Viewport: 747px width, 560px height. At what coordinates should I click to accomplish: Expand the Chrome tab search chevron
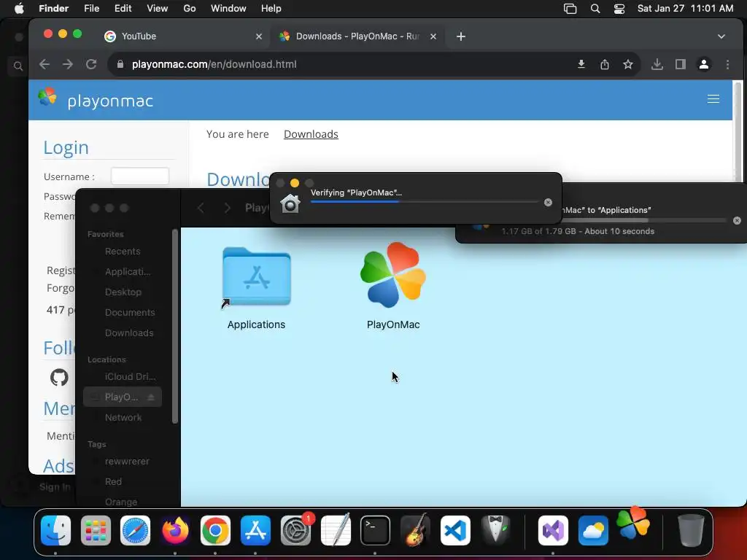[x=721, y=36]
